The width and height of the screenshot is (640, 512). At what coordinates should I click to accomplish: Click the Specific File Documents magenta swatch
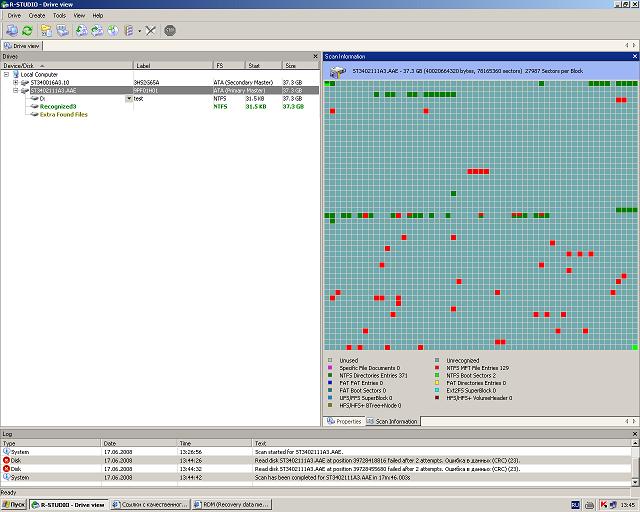pyautogui.click(x=330, y=368)
